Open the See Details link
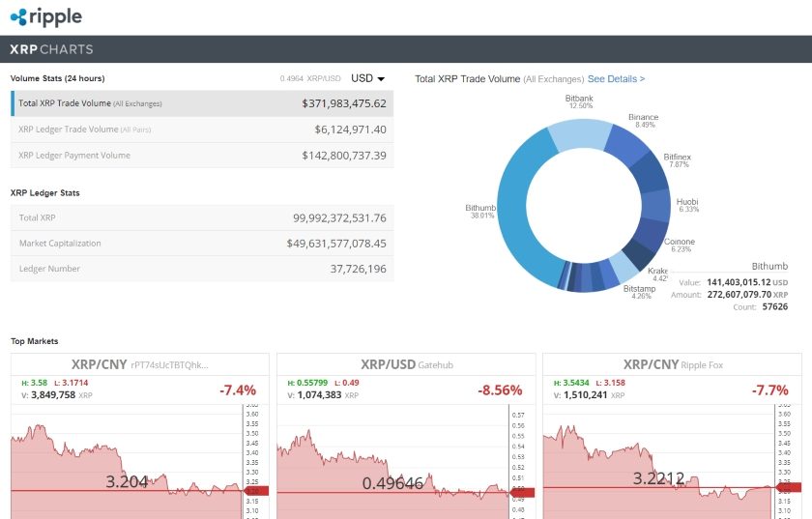The image size is (812, 519). [x=617, y=78]
